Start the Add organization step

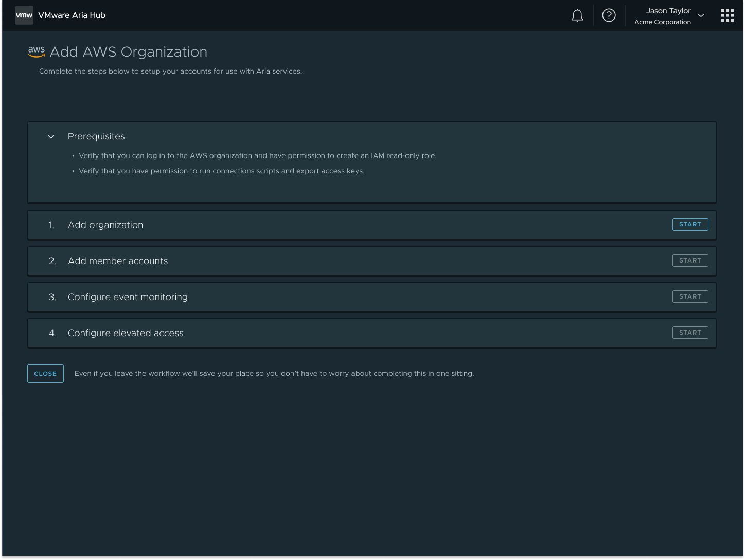[690, 224]
